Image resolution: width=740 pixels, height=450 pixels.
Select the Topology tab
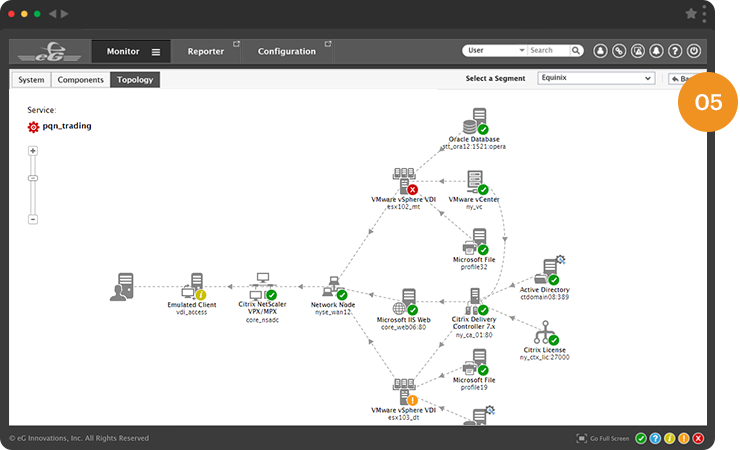[135, 80]
